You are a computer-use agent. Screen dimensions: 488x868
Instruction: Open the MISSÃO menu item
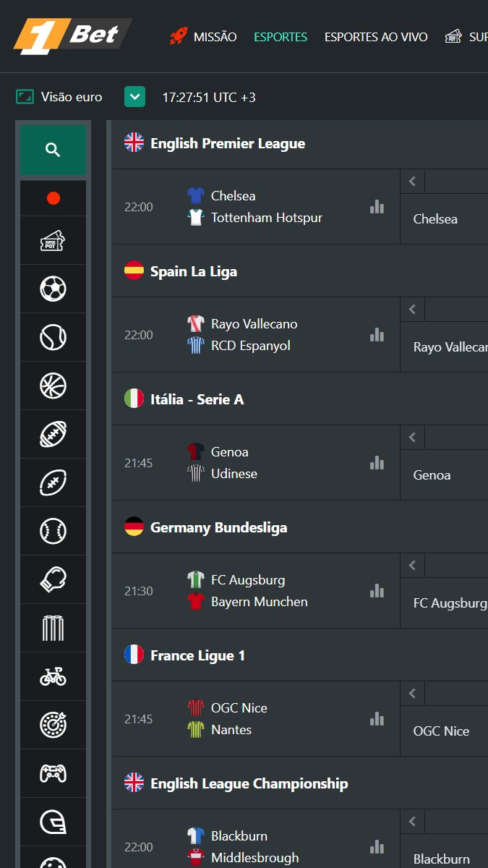[203, 37]
